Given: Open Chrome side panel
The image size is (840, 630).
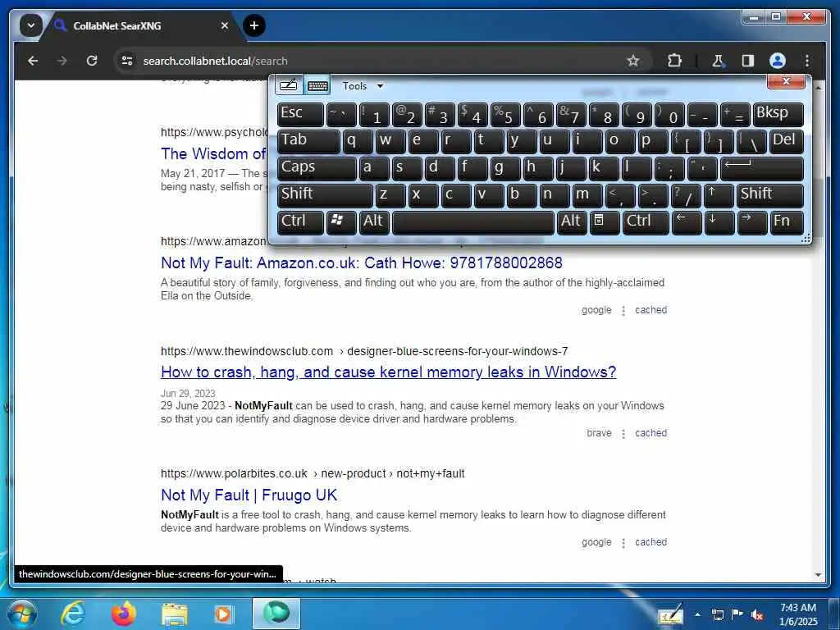Looking at the screenshot, I should coord(748,61).
